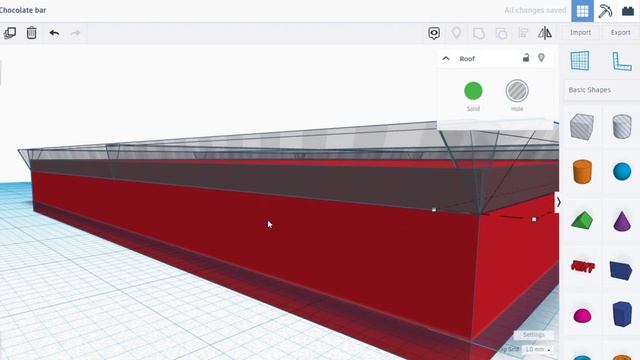Toggle Show all lightbulb icon
Viewport: 640px width, 360px height.
click(x=456, y=33)
